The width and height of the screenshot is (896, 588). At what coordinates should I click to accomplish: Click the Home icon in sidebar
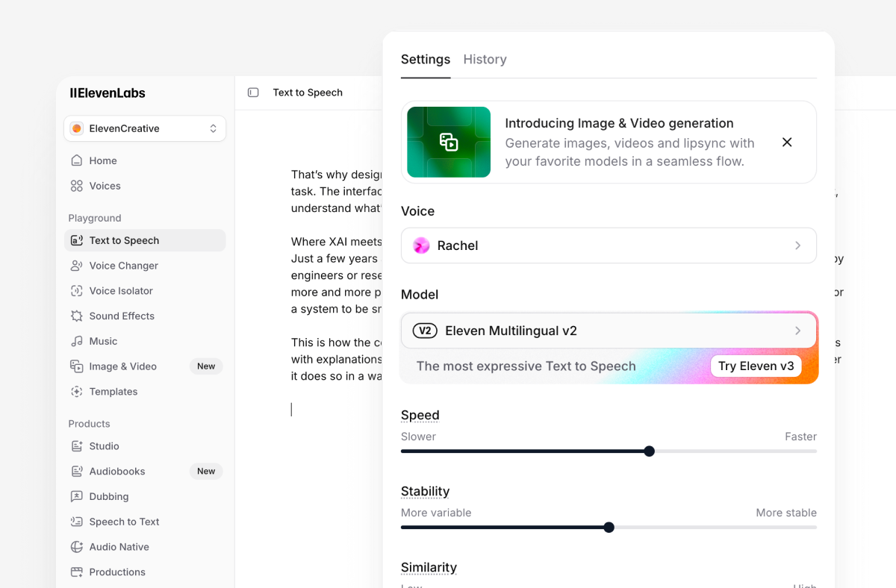pyautogui.click(x=76, y=160)
